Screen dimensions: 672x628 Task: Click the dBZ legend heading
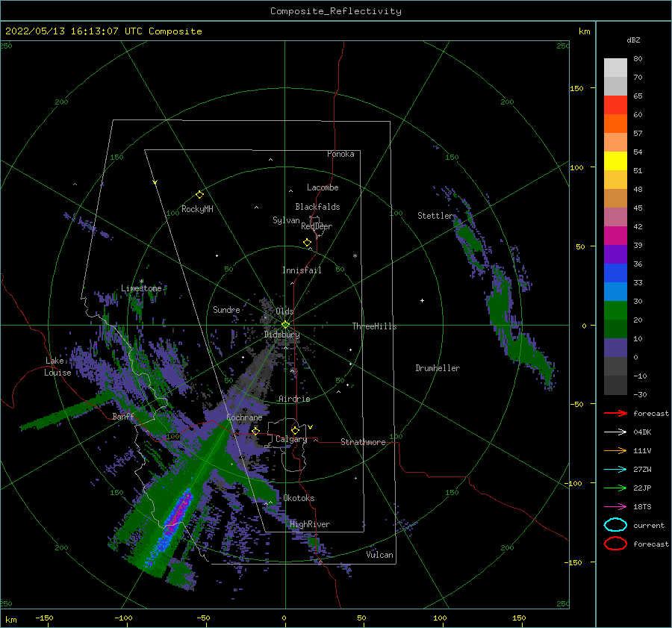coord(633,40)
